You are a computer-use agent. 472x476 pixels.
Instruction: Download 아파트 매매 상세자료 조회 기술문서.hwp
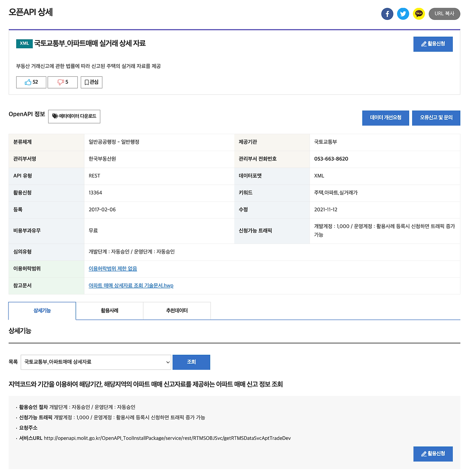131,286
